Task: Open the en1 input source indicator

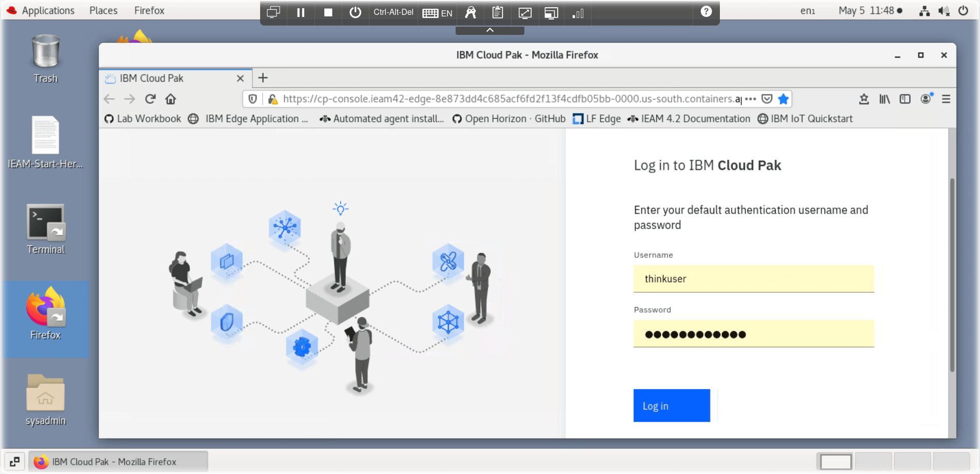Action: (808, 10)
